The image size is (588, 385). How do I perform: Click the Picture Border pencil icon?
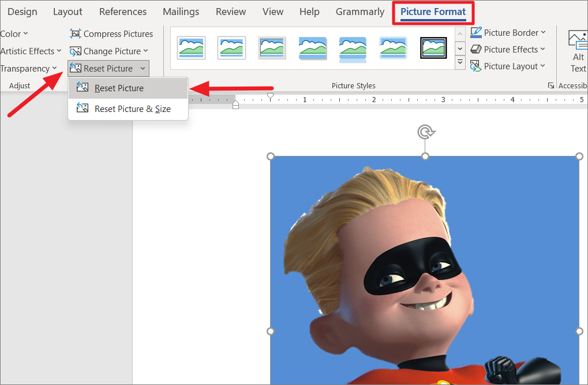[x=476, y=32]
